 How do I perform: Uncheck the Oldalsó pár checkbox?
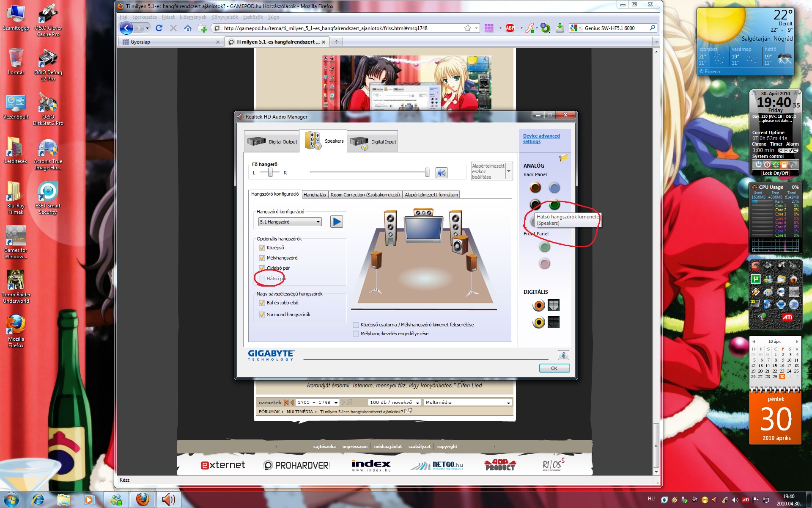(262, 268)
